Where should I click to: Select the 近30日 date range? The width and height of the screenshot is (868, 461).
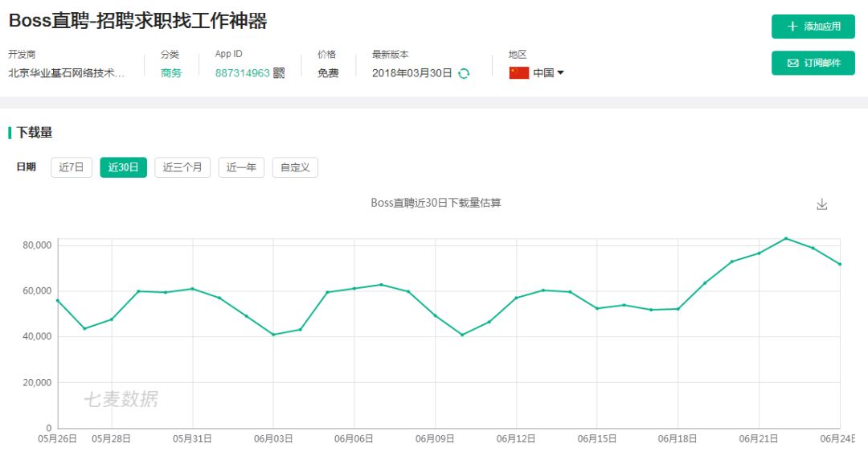[x=124, y=167]
